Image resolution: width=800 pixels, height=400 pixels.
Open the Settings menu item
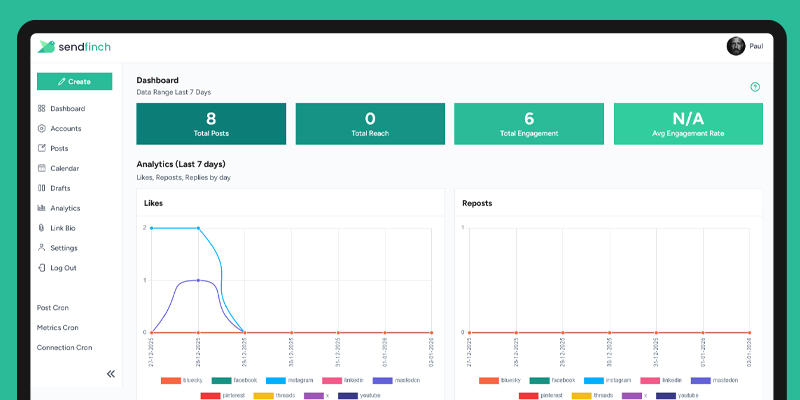point(63,248)
